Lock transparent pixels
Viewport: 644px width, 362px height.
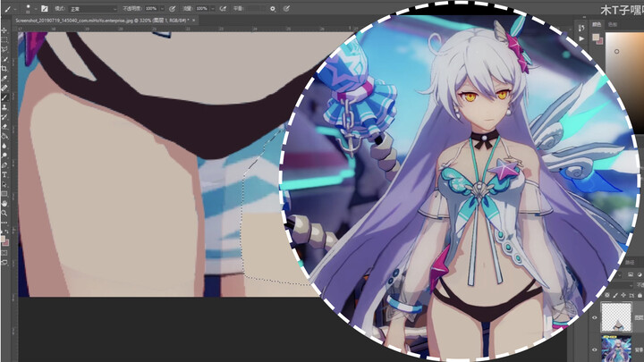coord(607,295)
